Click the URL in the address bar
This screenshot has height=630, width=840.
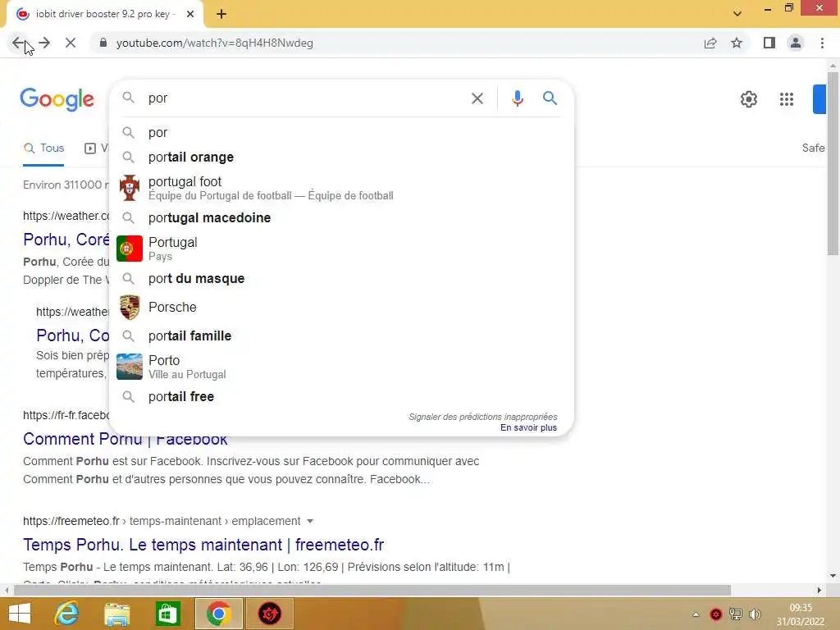(214, 43)
